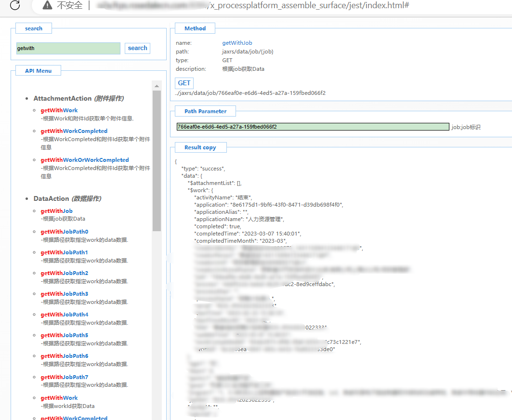The width and height of the screenshot is (512, 420).
Task: Open the getWithJobPath0 API entry
Action: tap(64, 232)
